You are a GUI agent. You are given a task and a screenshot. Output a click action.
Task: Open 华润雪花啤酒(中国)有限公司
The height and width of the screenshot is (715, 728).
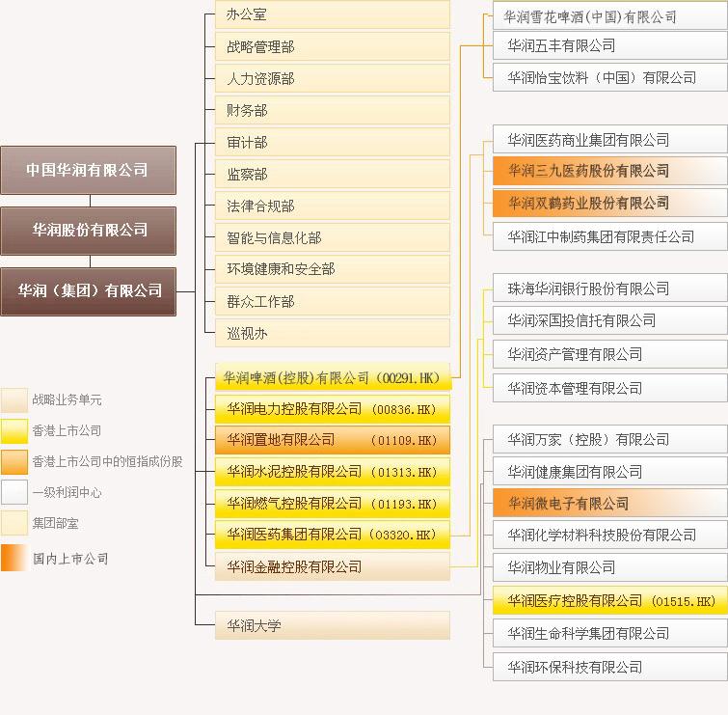click(610, 15)
